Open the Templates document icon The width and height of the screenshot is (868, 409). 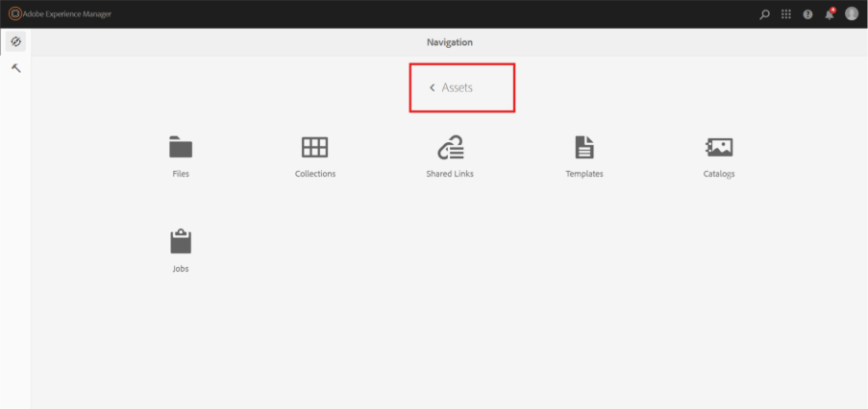click(584, 147)
